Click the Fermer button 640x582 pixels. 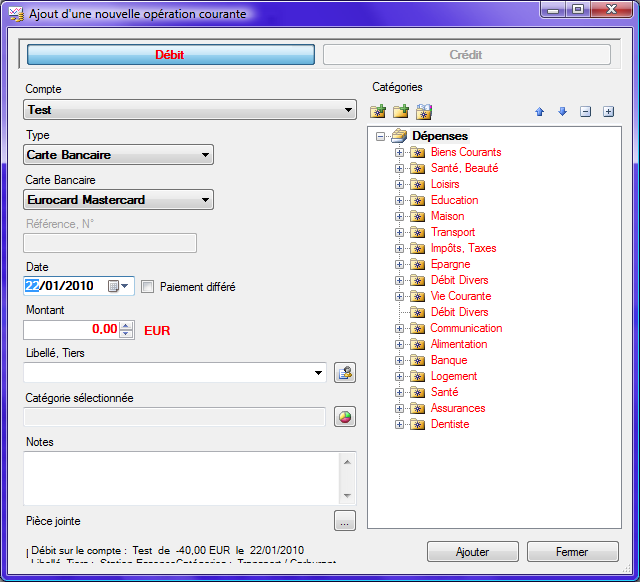[572, 552]
